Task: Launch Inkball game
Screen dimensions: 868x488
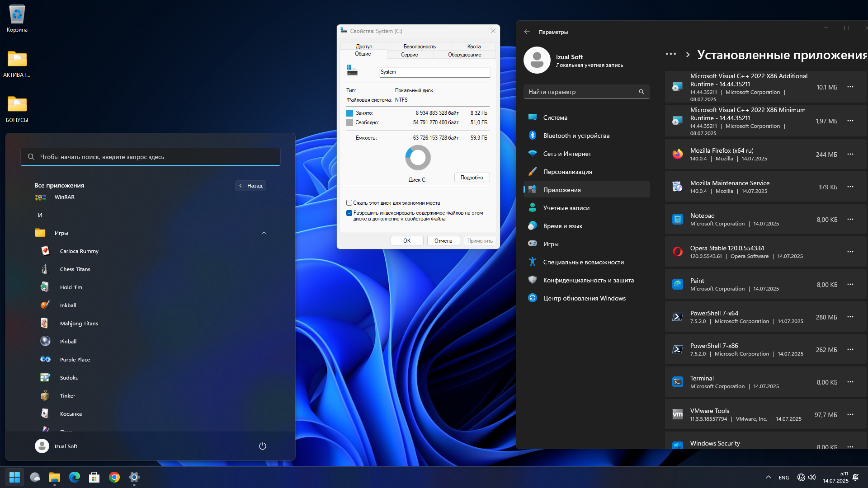Action: pyautogui.click(x=151, y=305)
